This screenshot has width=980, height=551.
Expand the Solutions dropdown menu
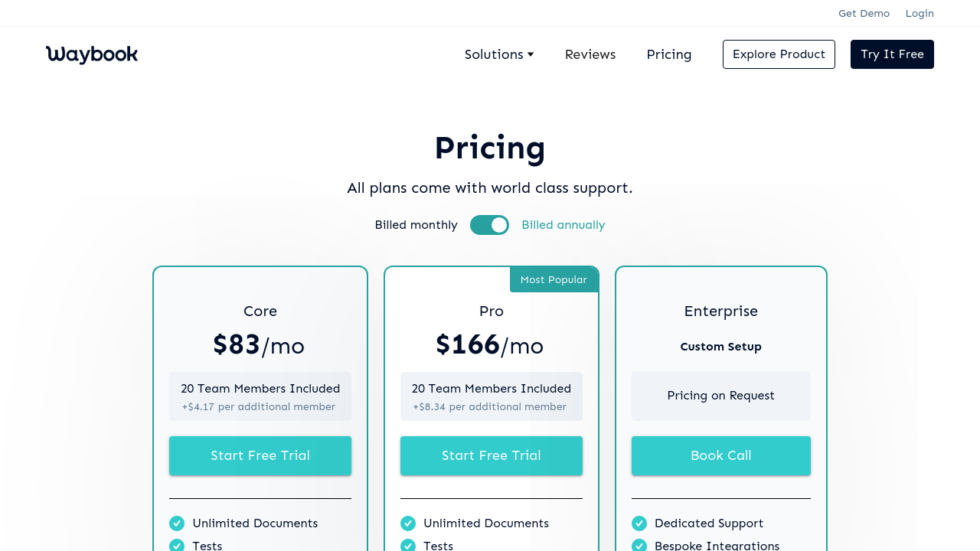[x=494, y=54]
